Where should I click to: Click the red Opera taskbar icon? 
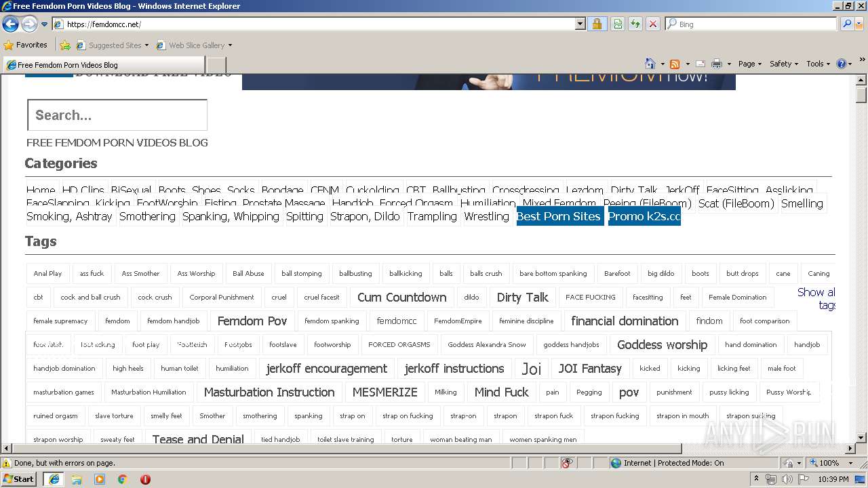[145, 479]
